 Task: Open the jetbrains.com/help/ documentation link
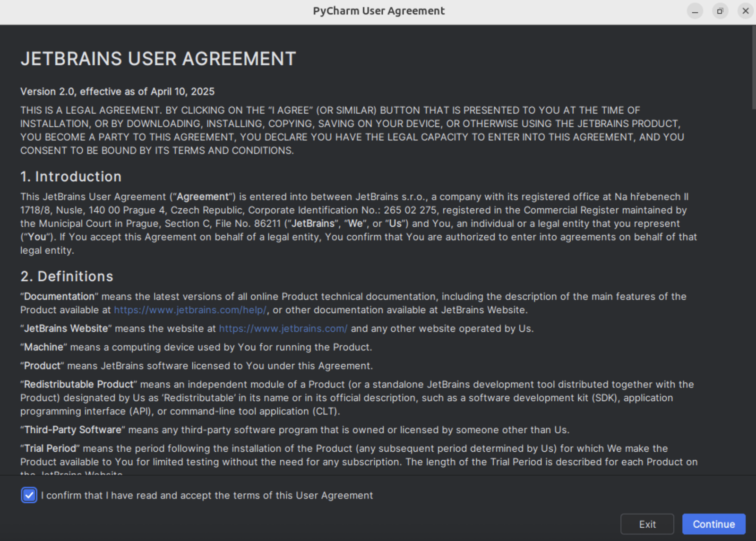(190, 310)
